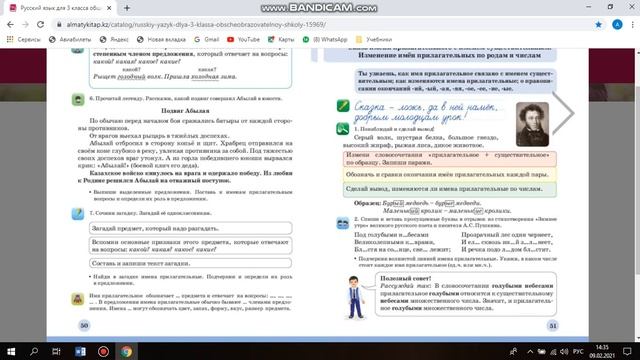Viewport: 640px width, 360px height.
Task: Click the green icon beside exercise 6
Action: (78, 99)
